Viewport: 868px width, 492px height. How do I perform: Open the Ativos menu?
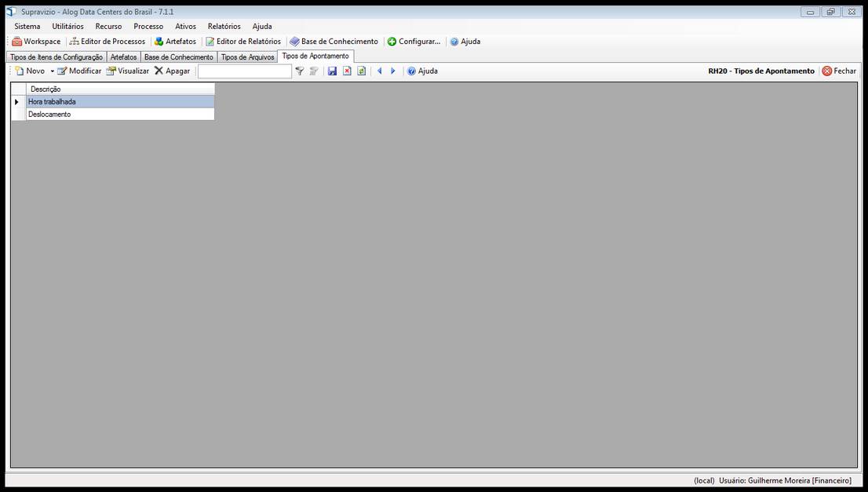pyautogui.click(x=185, y=26)
